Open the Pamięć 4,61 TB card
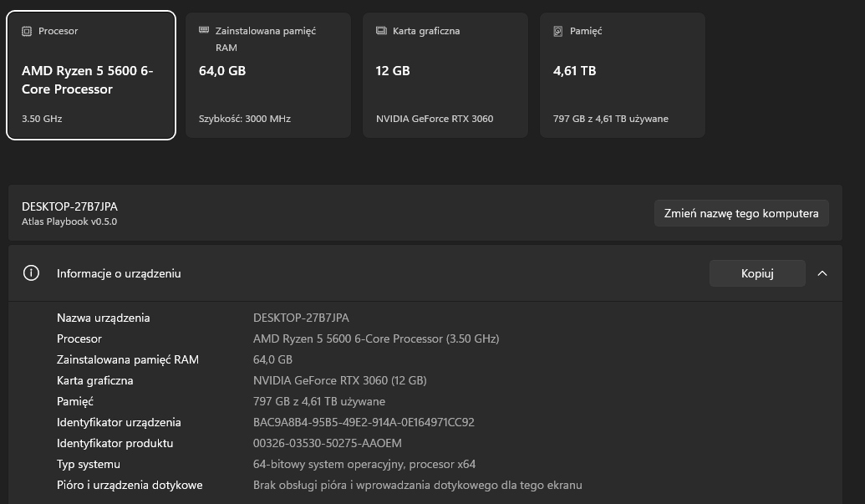 click(623, 75)
